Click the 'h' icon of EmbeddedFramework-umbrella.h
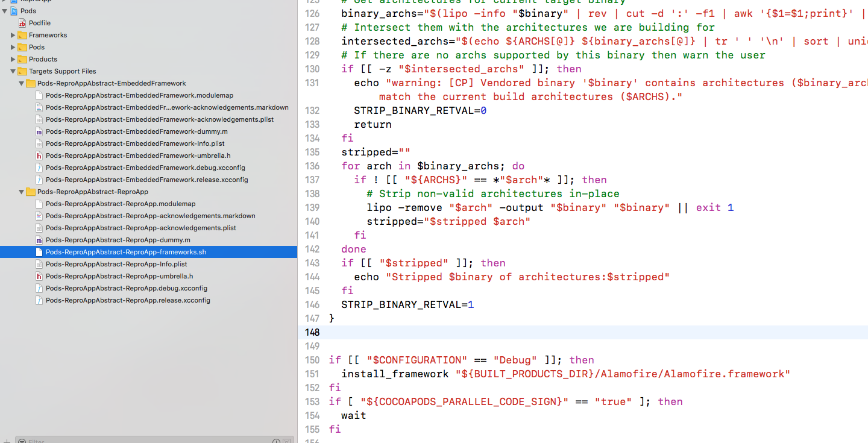Viewport: 868px width, 443px height. [x=39, y=156]
